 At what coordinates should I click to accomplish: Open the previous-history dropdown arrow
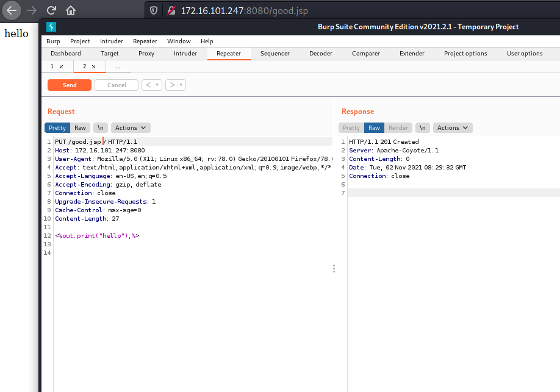[x=157, y=85]
